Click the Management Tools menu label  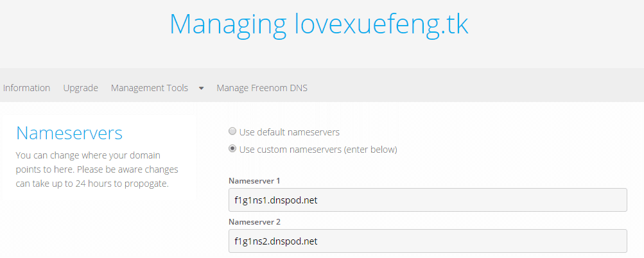pyautogui.click(x=150, y=88)
